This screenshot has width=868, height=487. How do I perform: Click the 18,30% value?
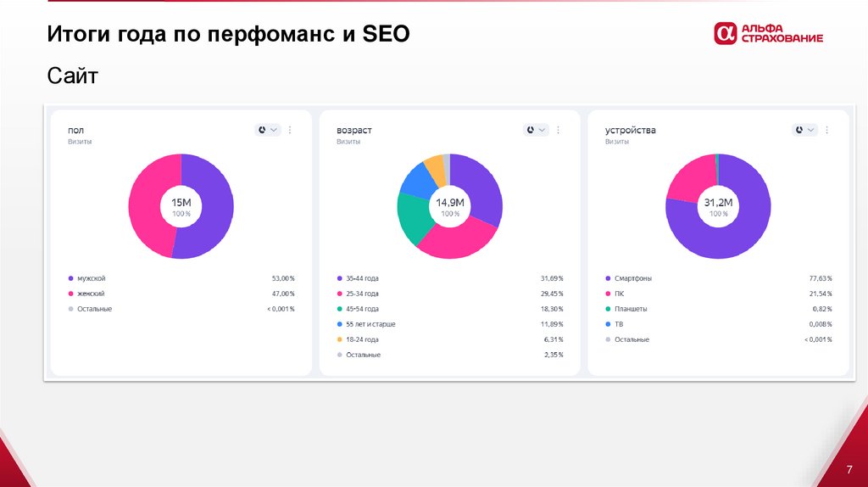[x=552, y=309]
